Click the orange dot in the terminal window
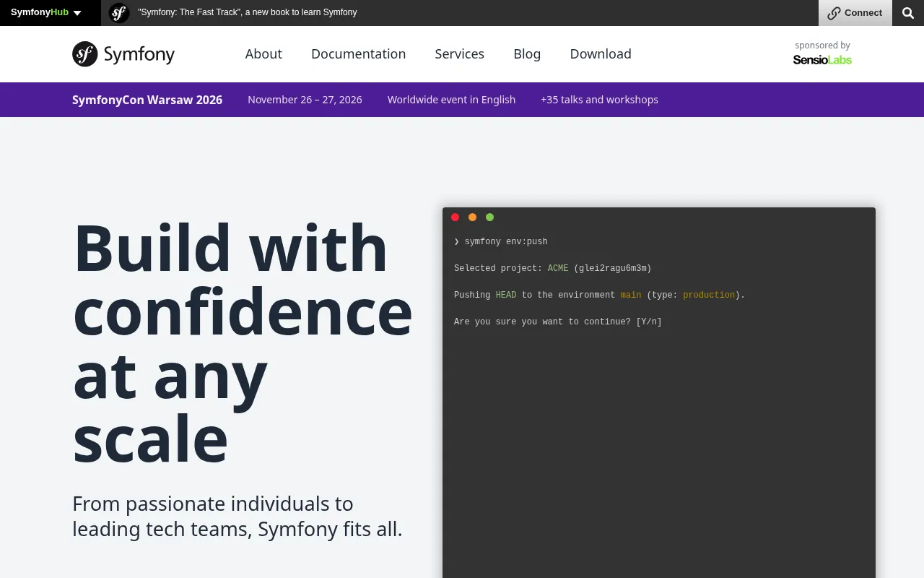 [472, 217]
